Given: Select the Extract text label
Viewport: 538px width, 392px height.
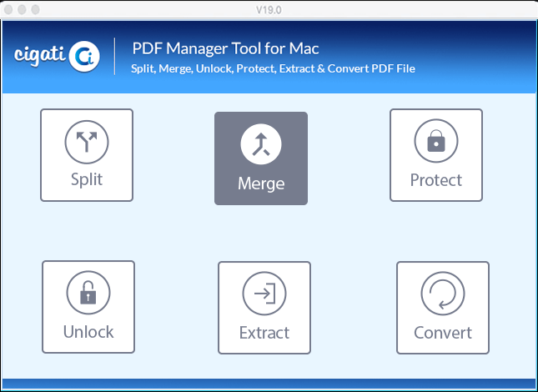Looking at the screenshot, I should [x=264, y=333].
